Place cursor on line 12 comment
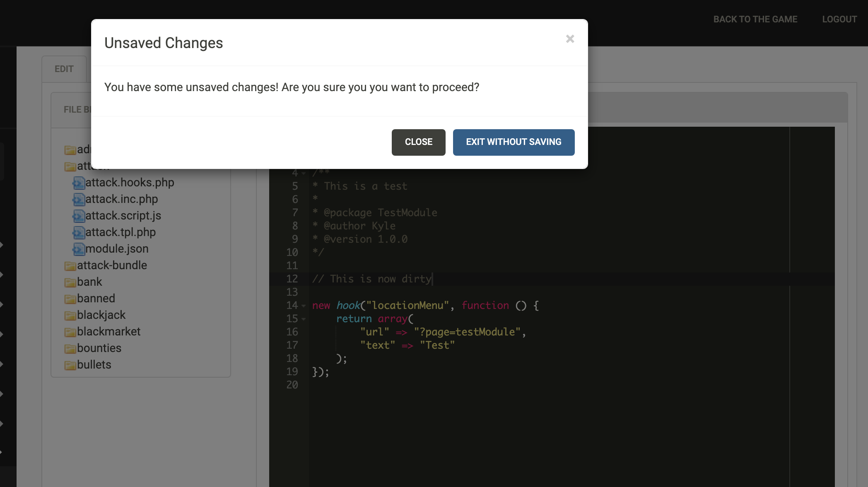 [x=371, y=279]
